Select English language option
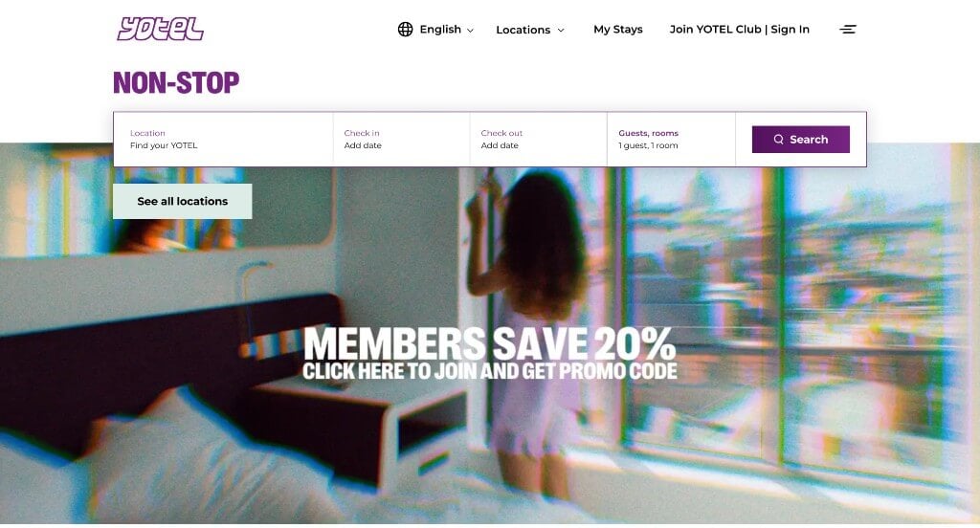Viewport: 980px width, 528px height. (x=440, y=30)
